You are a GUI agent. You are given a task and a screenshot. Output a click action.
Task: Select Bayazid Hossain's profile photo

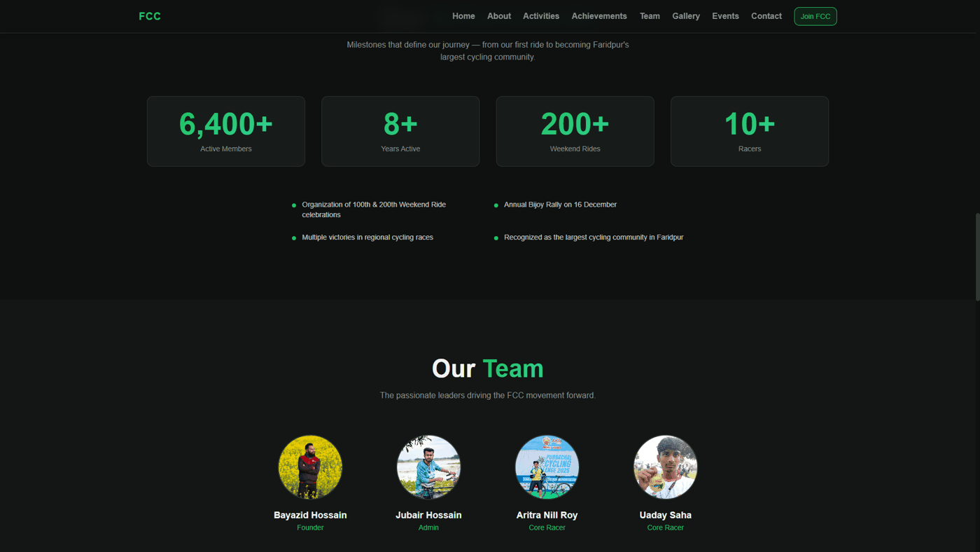point(310,467)
